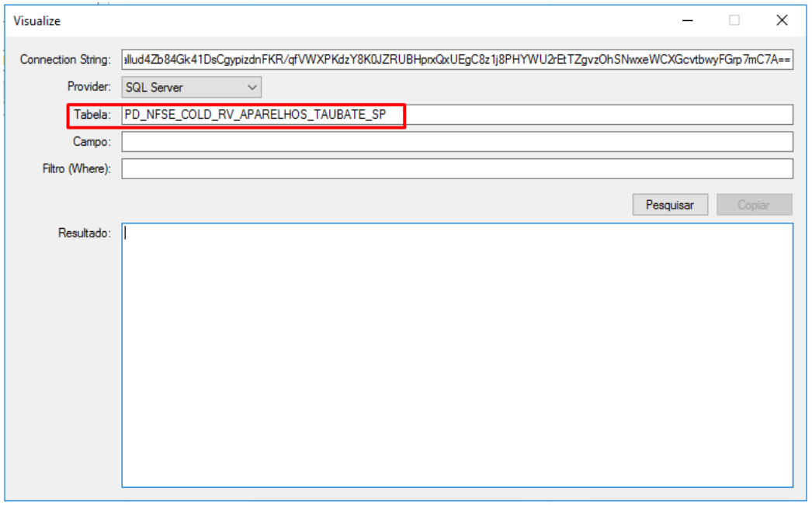Click the empty Campo input field
This screenshot has width=812, height=505.
coord(456,142)
